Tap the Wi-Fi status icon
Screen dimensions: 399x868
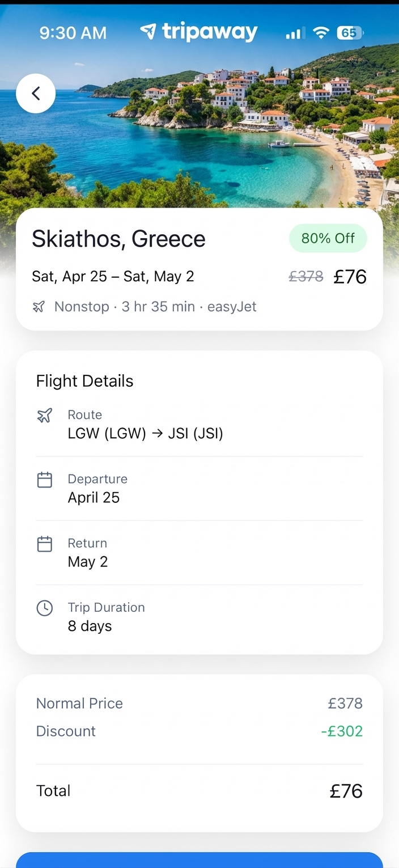tap(321, 33)
